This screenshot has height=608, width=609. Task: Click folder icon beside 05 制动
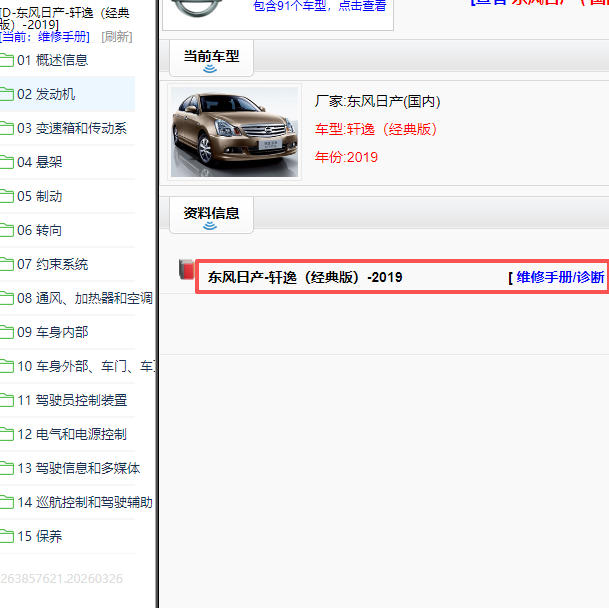[x=6, y=196]
